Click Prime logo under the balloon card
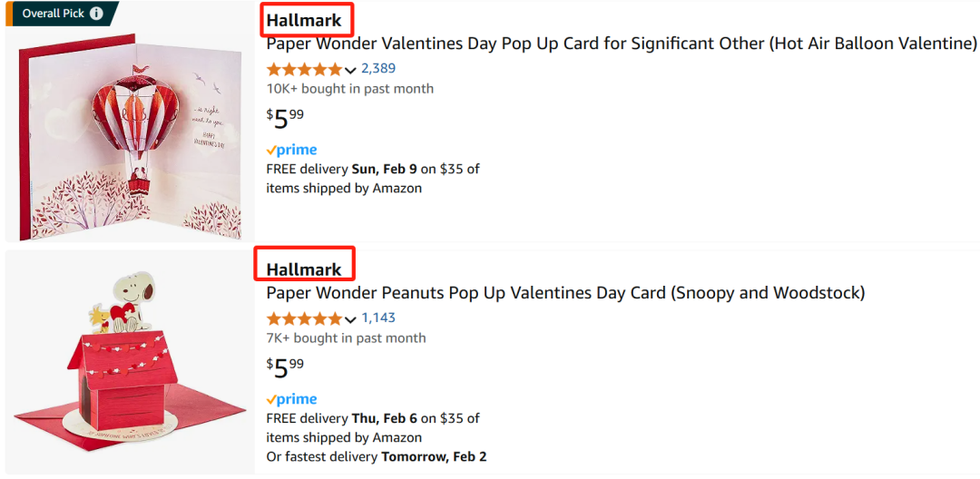 pyautogui.click(x=292, y=151)
